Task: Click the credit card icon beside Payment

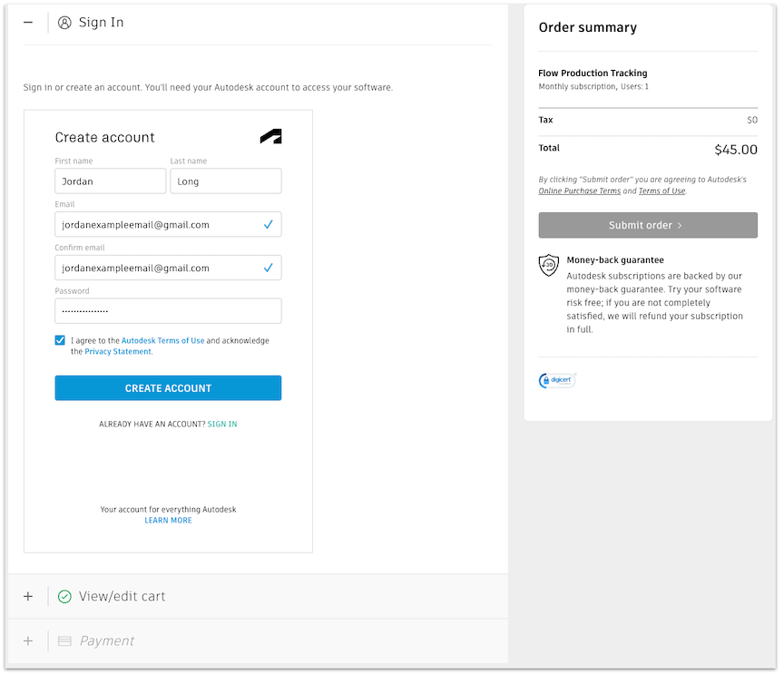Action: tap(64, 641)
